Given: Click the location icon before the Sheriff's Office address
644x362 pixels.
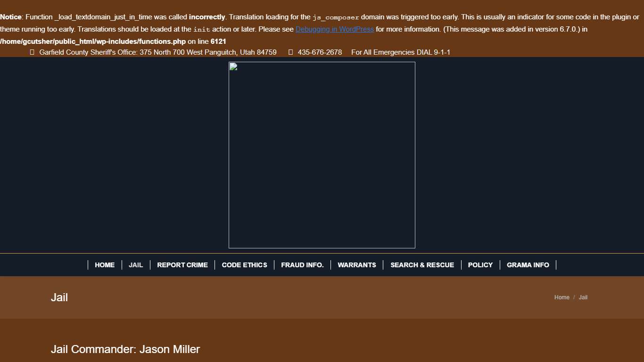Looking at the screenshot, I should [x=32, y=52].
